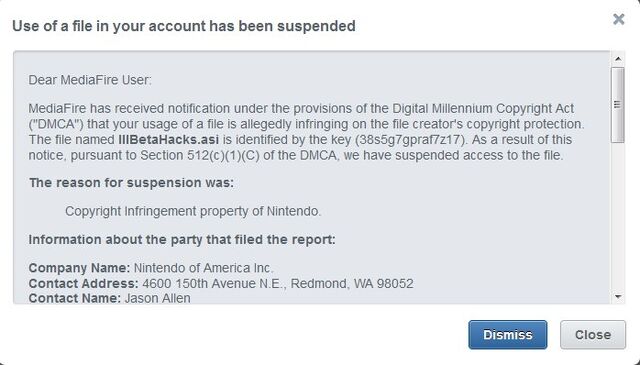The width and height of the screenshot is (640, 365).
Task: Click the empty scrollbar track below thumb
Action: click(x=618, y=216)
